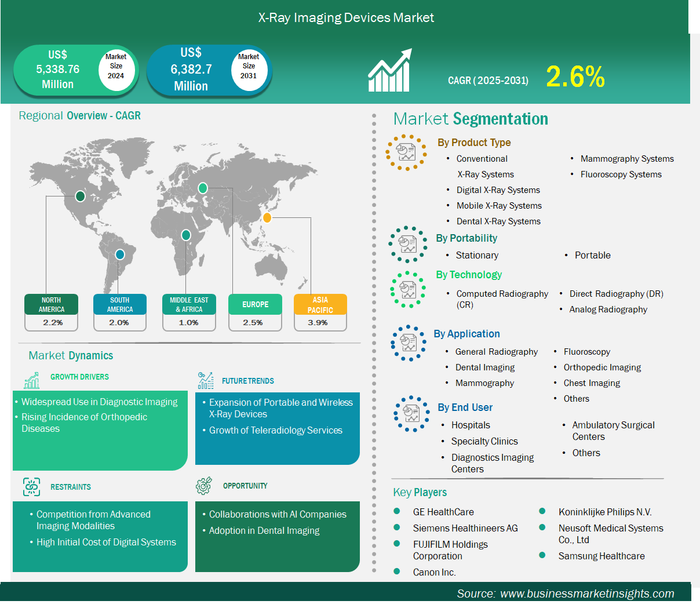Click the Samsung Healthcare key player entry
This screenshot has height=608, width=700.
point(601,556)
